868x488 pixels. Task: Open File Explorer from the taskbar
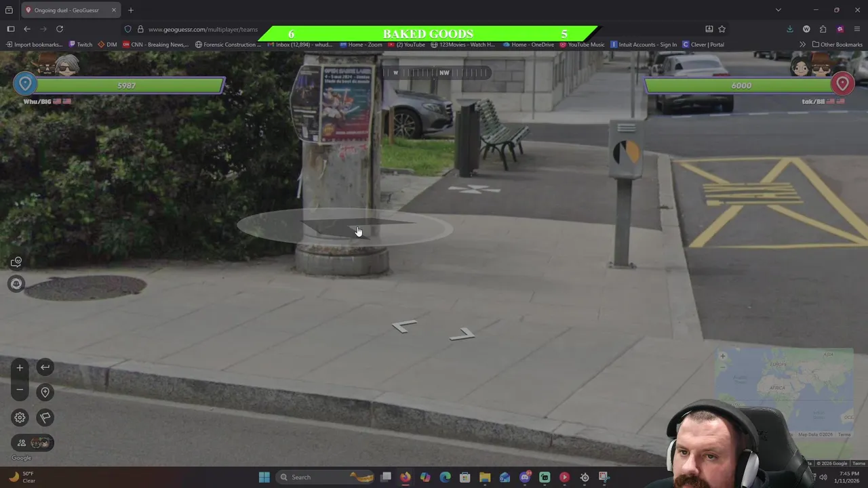tap(485, 477)
